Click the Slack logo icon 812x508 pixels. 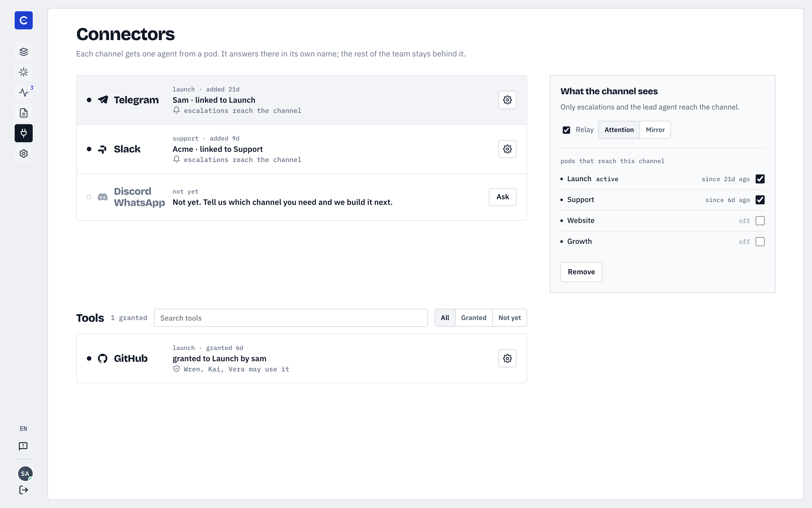pos(102,149)
